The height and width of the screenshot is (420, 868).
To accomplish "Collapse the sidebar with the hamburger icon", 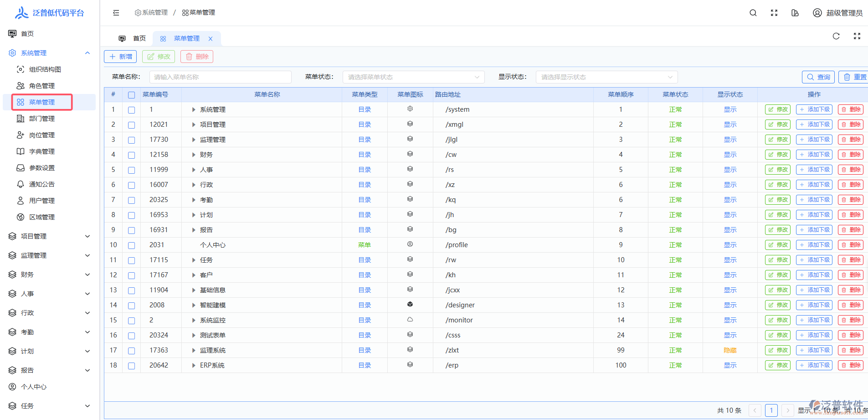I will [x=116, y=13].
